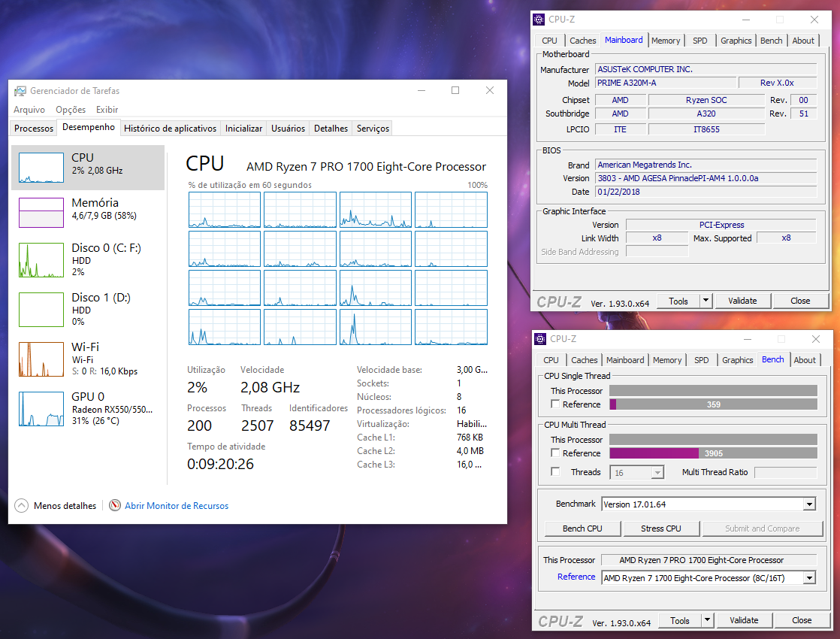The image size is (840, 639).
Task: Click the Multi Thread Ratio field
Action: click(x=786, y=472)
